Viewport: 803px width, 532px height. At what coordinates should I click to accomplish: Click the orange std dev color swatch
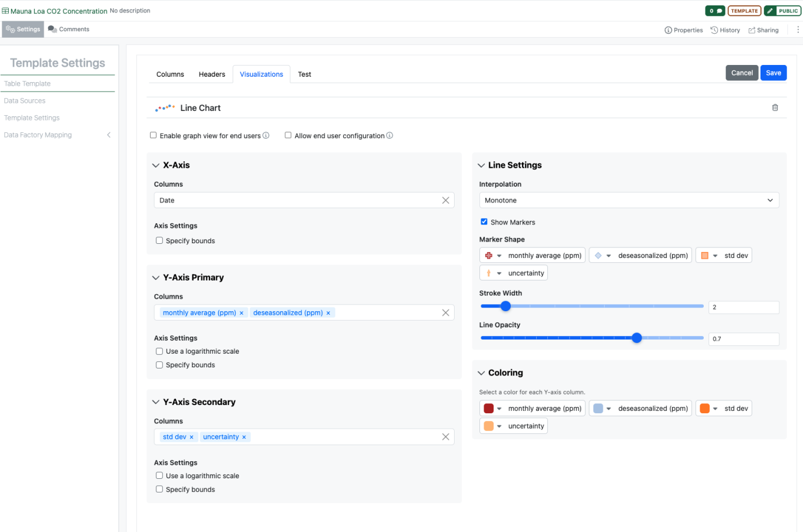click(x=704, y=409)
